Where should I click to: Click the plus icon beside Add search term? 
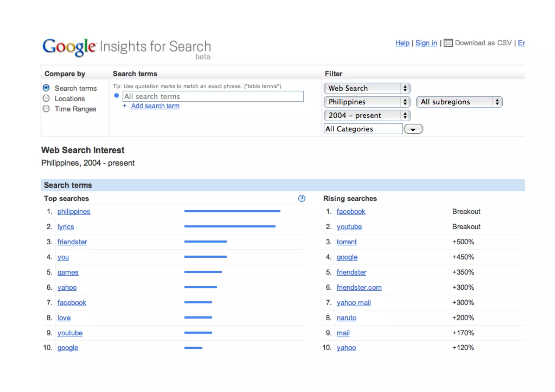tap(125, 106)
